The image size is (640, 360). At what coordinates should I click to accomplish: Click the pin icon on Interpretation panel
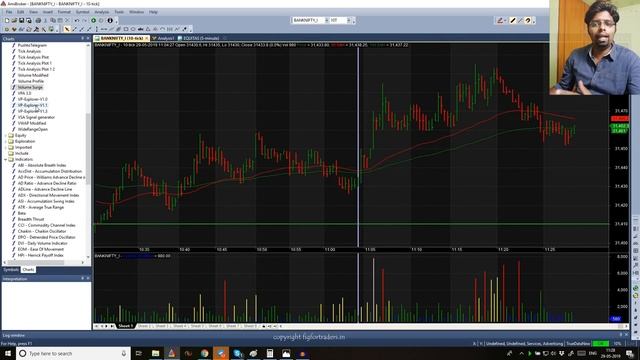click(x=82, y=278)
